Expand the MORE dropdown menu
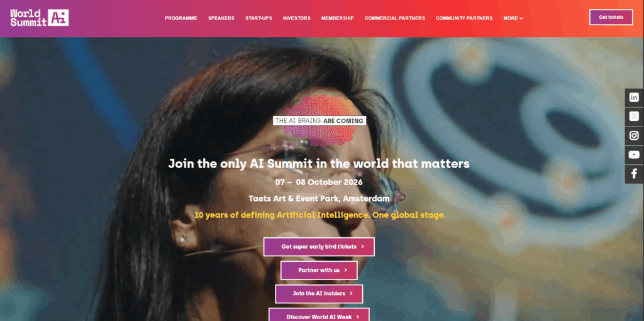644x321 pixels. pos(513,18)
